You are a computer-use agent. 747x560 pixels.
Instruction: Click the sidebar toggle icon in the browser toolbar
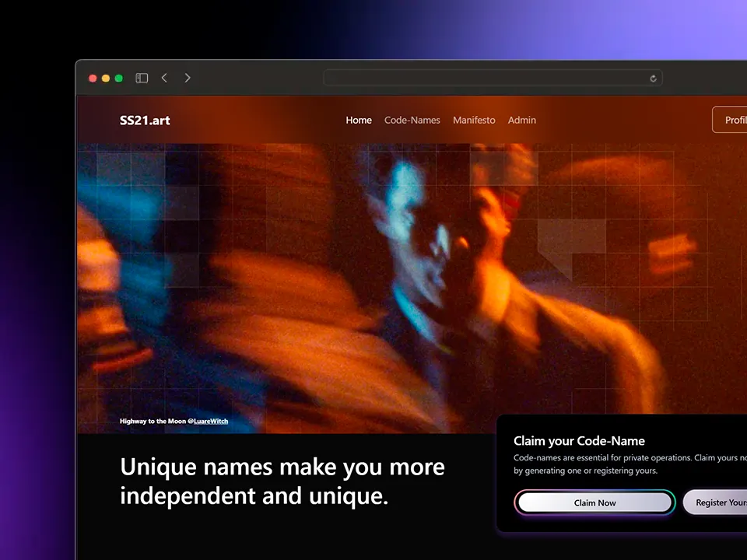pos(142,78)
